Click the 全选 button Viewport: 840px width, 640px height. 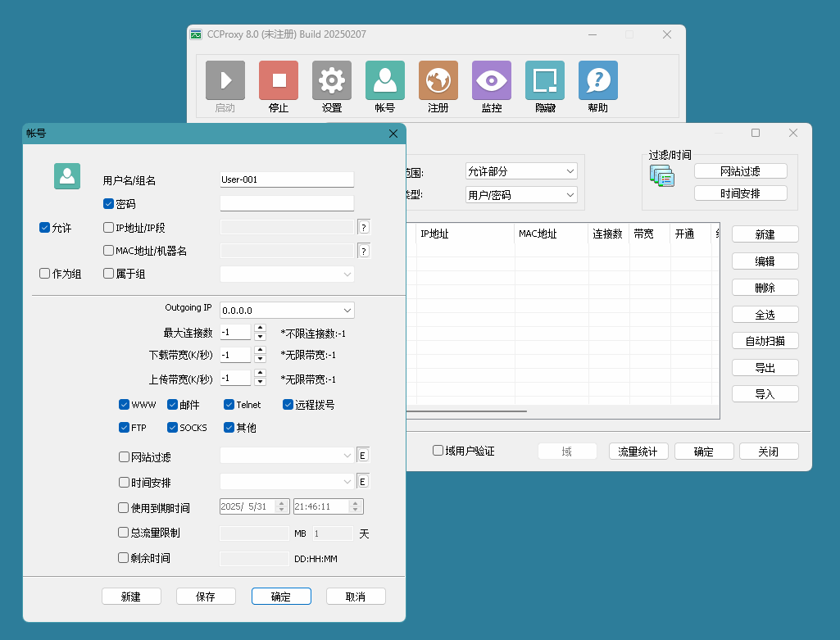point(765,315)
